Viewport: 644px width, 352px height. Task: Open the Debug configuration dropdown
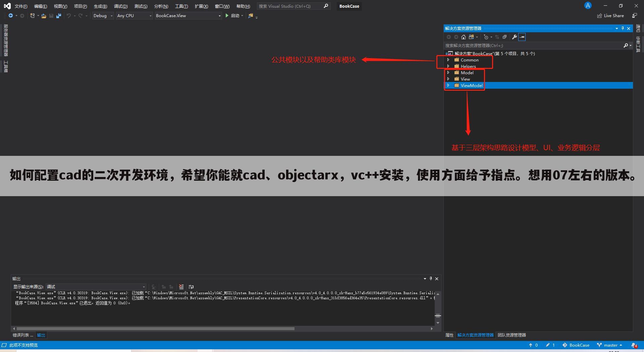click(103, 16)
